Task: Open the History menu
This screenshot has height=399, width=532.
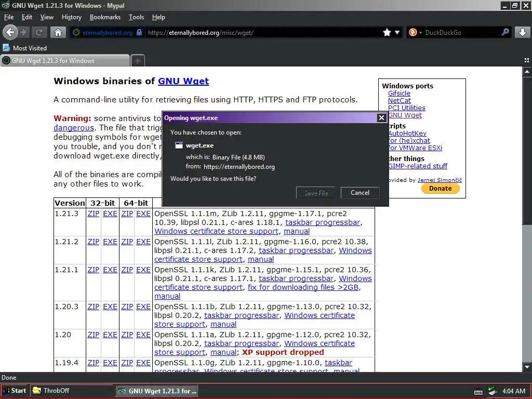Action: click(72, 17)
